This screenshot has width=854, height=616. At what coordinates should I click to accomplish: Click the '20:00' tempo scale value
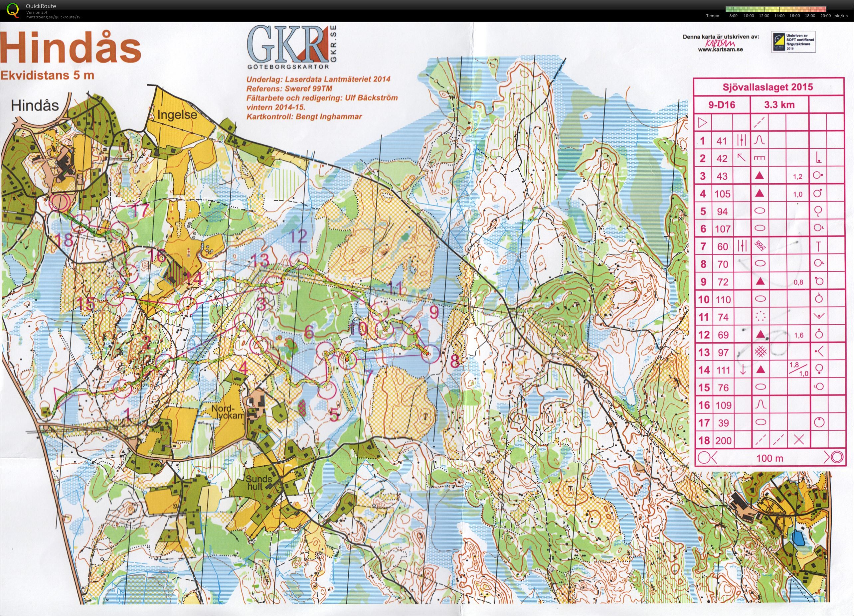[825, 16]
